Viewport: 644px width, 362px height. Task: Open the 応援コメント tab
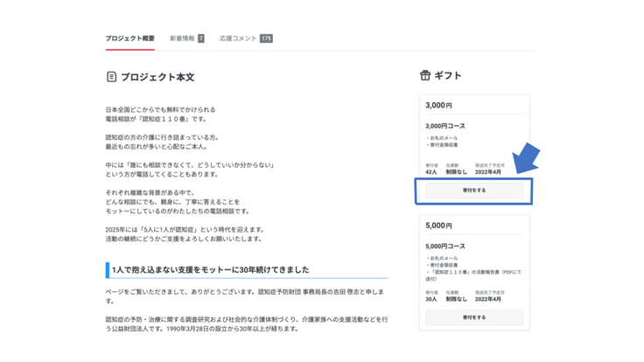click(x=238, y=38)
